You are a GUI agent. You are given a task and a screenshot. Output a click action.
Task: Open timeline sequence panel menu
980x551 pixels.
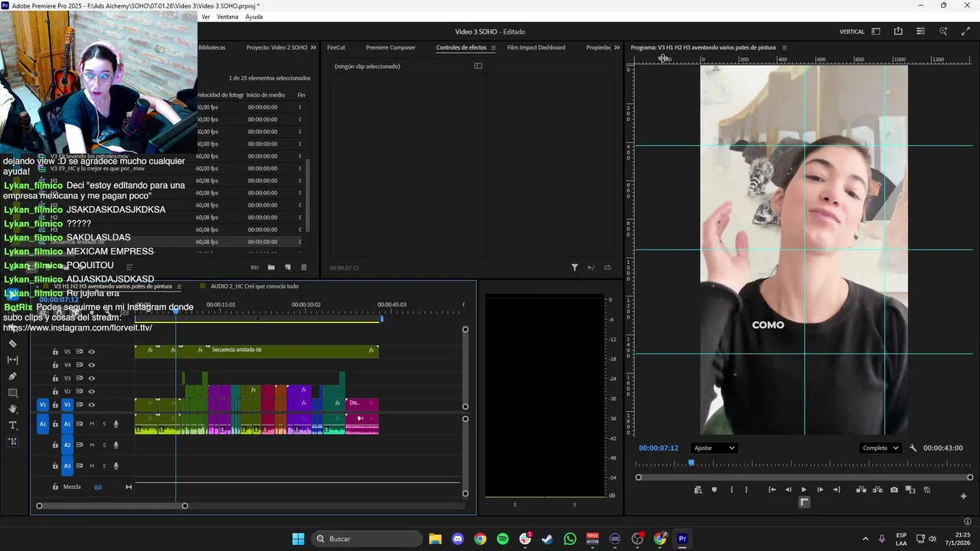click(x=179, y=286)
